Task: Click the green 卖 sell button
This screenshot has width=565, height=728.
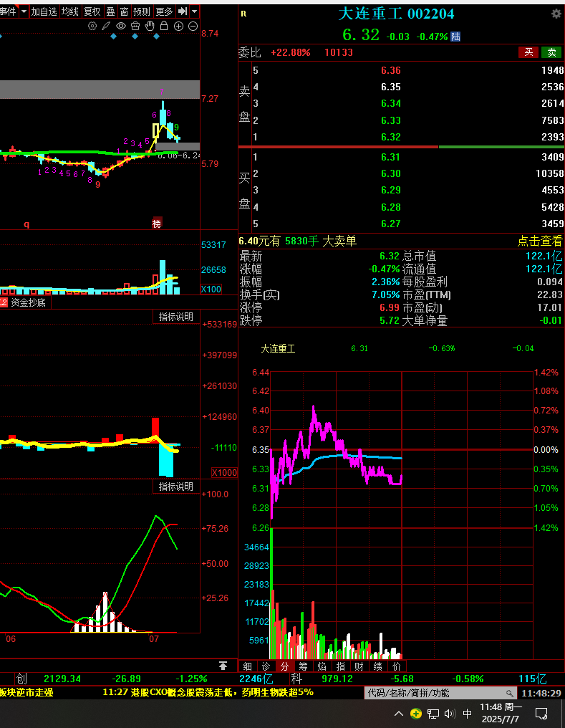Action: coord(551,52)
